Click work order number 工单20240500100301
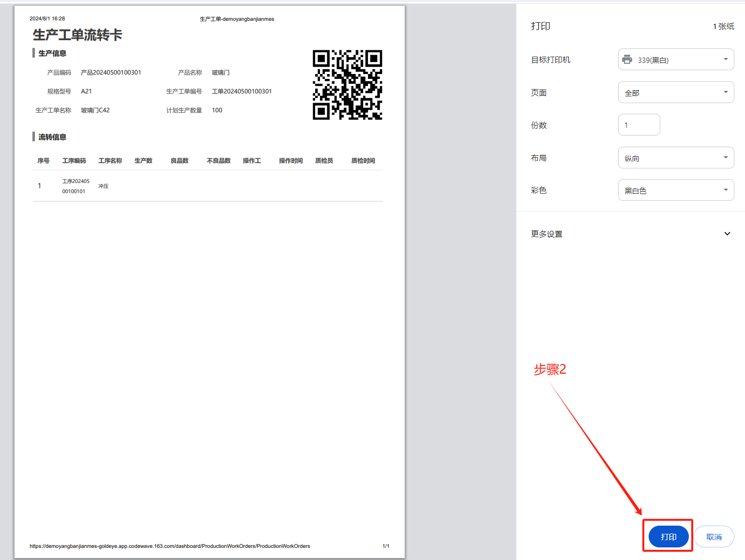Viewport: 745px width, 560px height. [x=242, y=91]
